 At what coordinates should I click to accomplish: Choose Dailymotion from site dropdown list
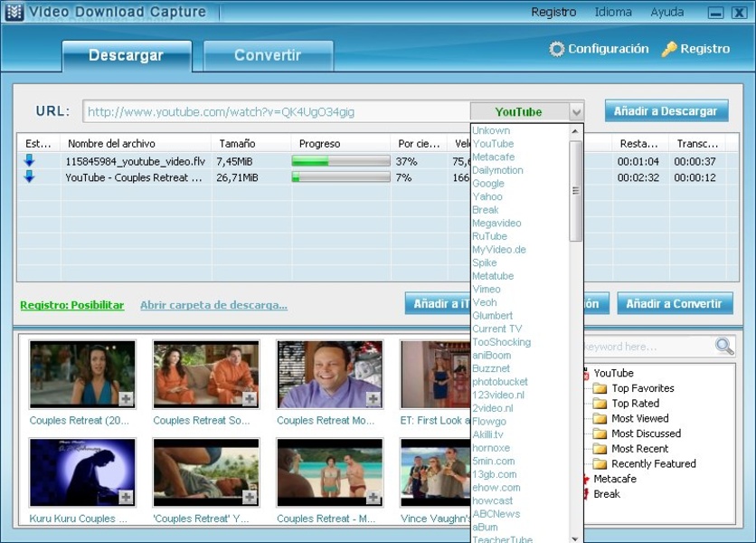497,170
